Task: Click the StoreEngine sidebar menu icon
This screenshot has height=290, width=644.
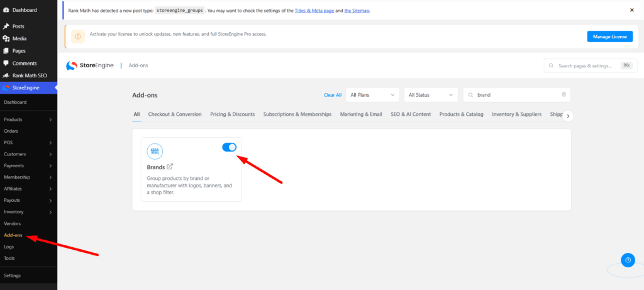Action: 6,88
